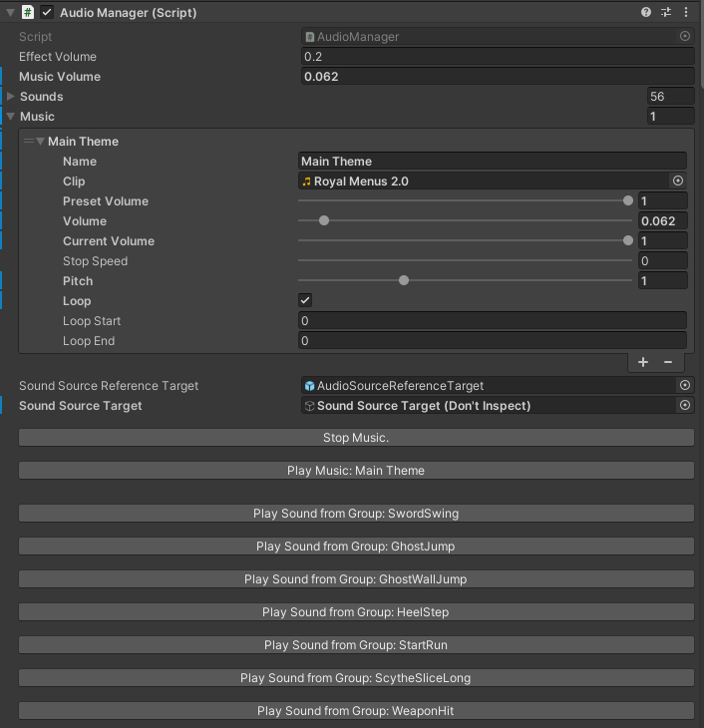Viewport: 704px width, 728px height.
Task: Click the Sounds list size field
Action: 670,96
